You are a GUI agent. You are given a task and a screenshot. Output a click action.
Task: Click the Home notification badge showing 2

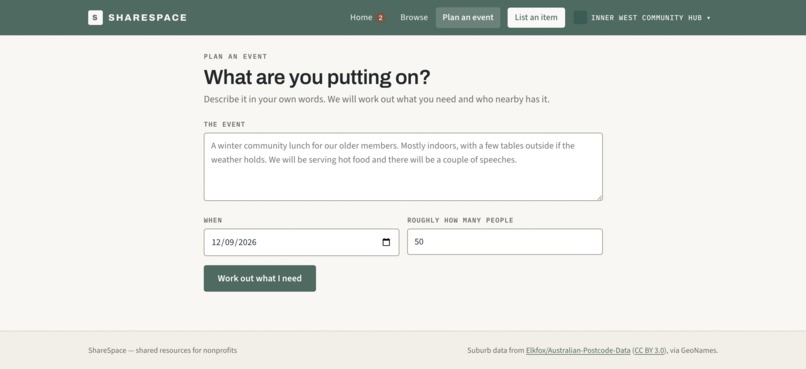point(380,17)
